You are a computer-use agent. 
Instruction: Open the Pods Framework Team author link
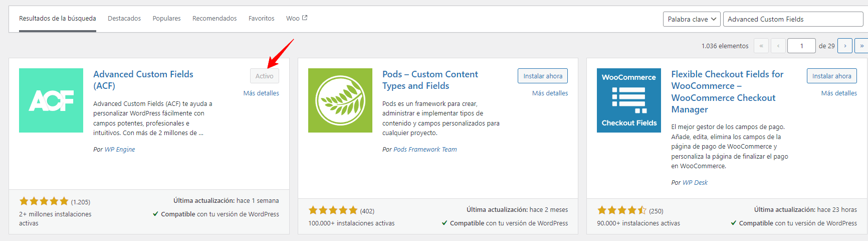[425, 150]
